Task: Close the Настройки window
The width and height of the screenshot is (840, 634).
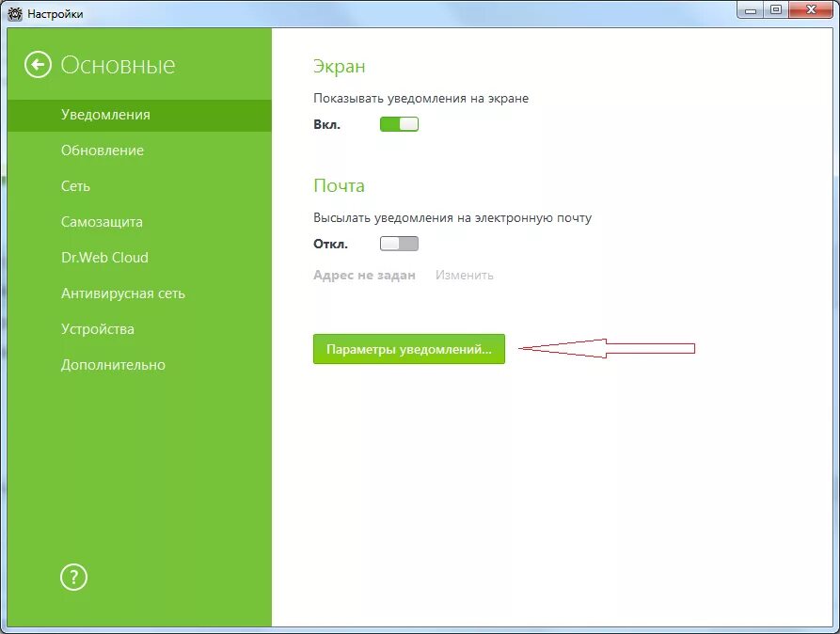Action: (x=811, y=10)
